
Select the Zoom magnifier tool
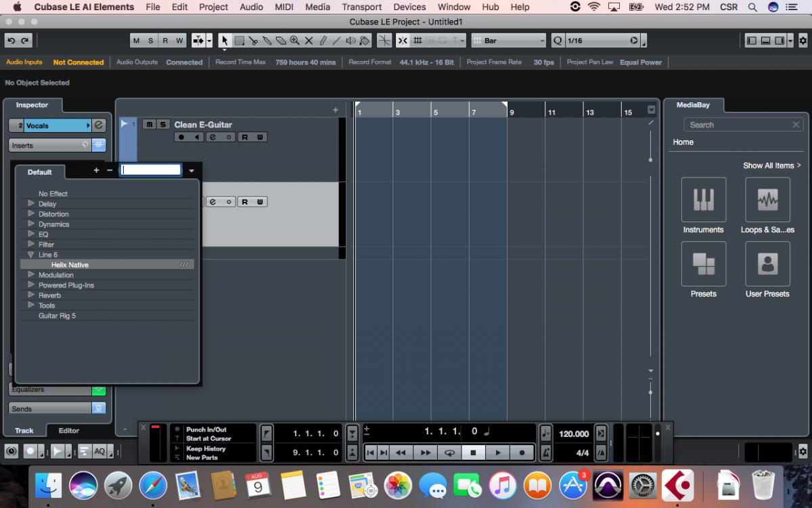295,41
